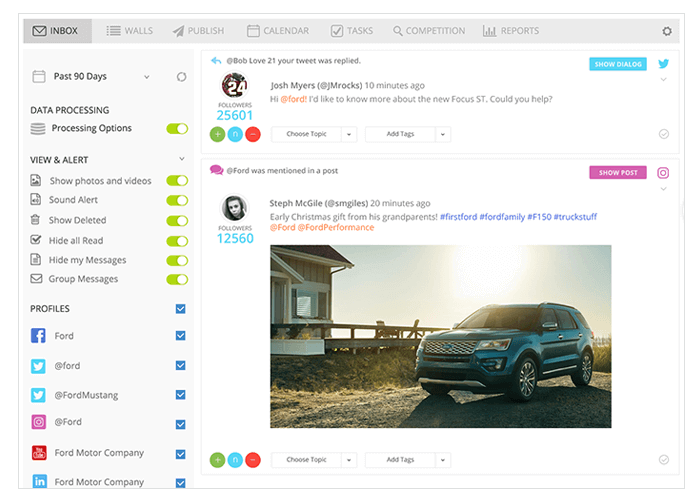Click the pink mention bubble icon on @Ford post
700x500 pixels.
coord(217,170)
